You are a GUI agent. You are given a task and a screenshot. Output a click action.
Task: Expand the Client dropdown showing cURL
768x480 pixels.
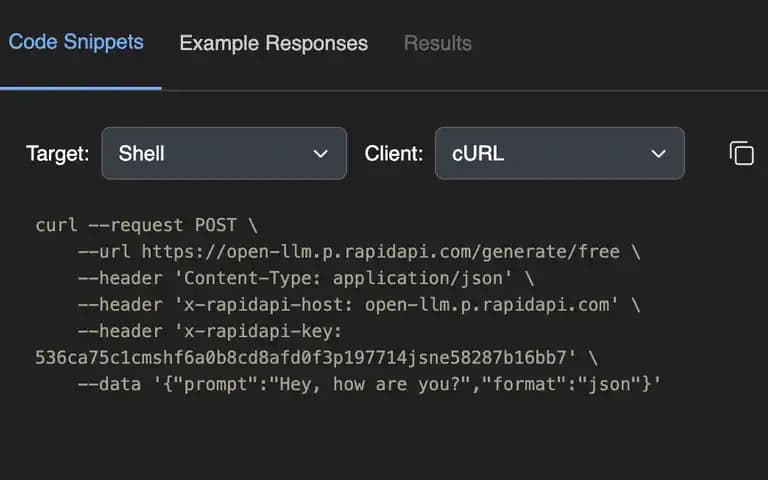[x=560, y=153]
